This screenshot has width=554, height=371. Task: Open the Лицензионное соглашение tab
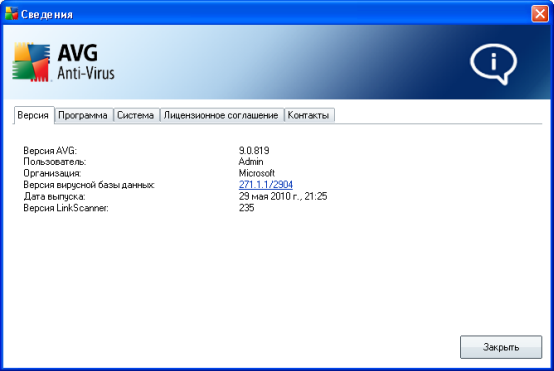coord(221,116)
